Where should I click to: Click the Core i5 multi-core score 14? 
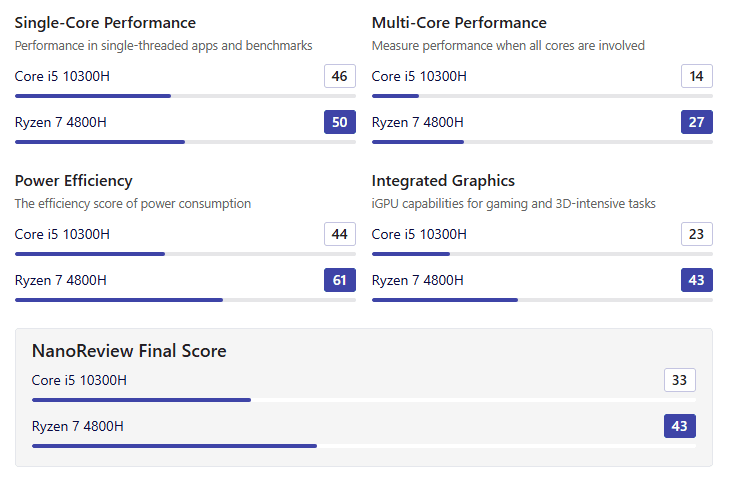pyautogui.click(x=696, y=76)
